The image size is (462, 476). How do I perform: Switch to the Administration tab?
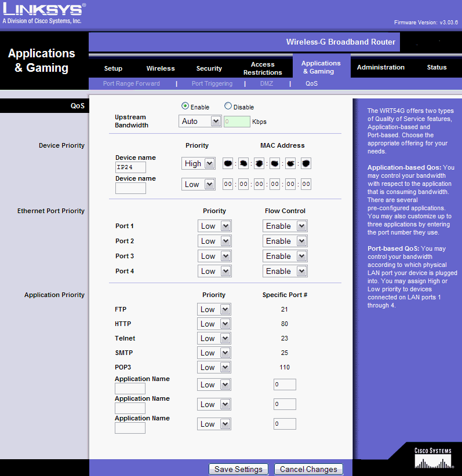coord(380,67)
